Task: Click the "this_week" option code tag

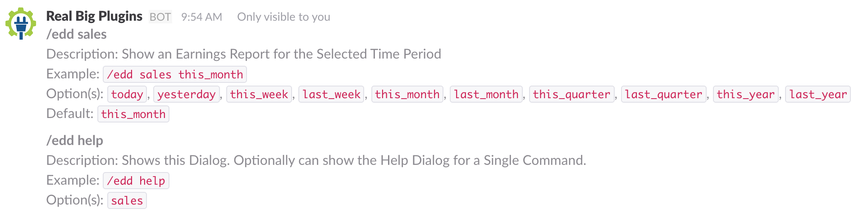Action: [x=259, y=94]
